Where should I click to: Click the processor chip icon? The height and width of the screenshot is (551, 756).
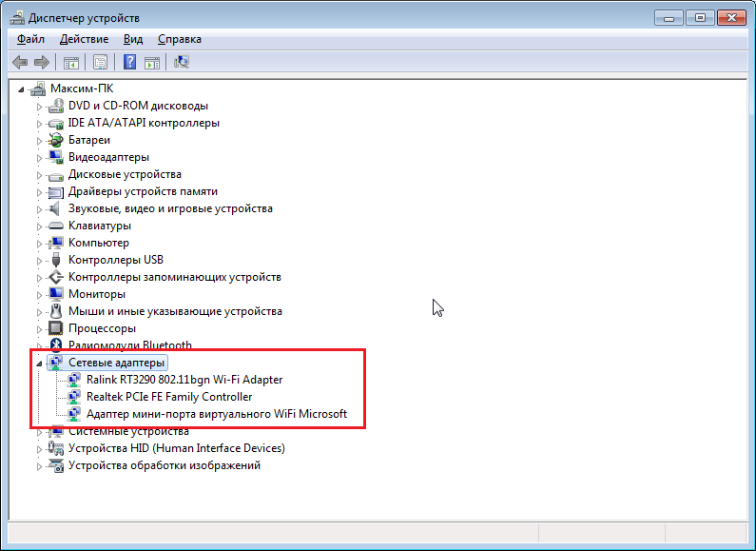tap(56, 328)
